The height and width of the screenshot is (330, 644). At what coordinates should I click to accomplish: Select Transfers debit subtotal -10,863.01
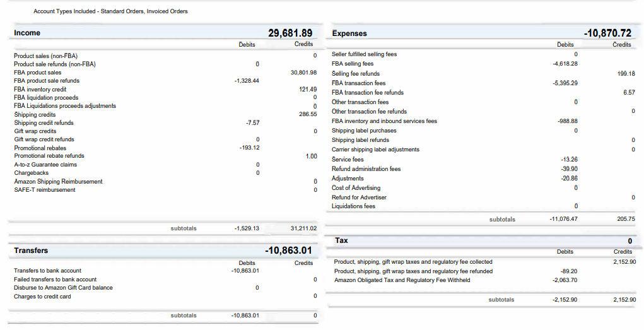tap(245, 315)
